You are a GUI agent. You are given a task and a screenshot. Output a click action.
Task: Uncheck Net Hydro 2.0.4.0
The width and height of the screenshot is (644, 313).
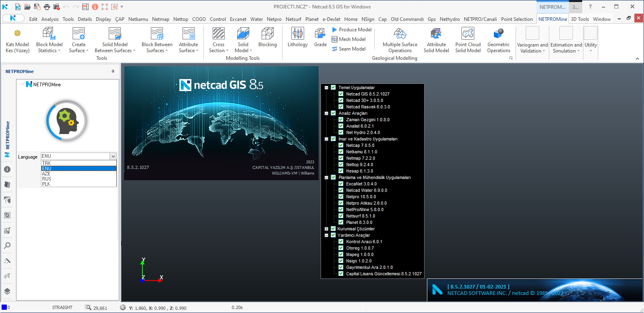341,132
